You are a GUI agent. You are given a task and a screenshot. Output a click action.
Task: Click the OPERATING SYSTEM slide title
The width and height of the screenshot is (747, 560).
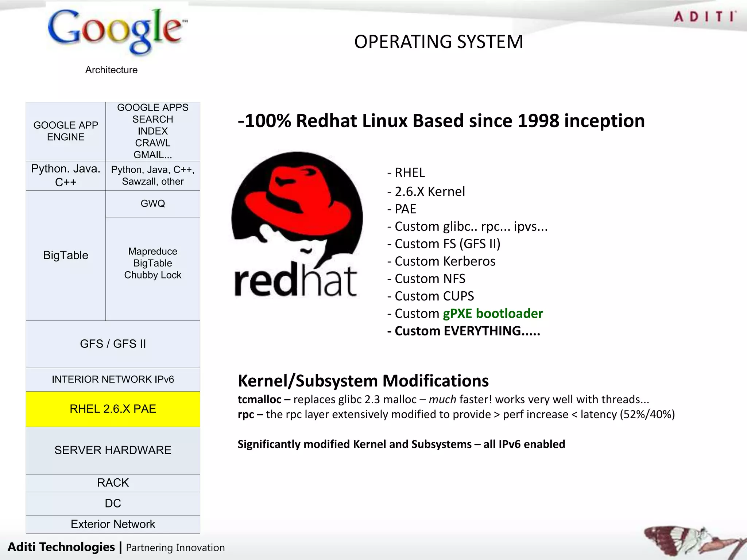click(439, 42)
